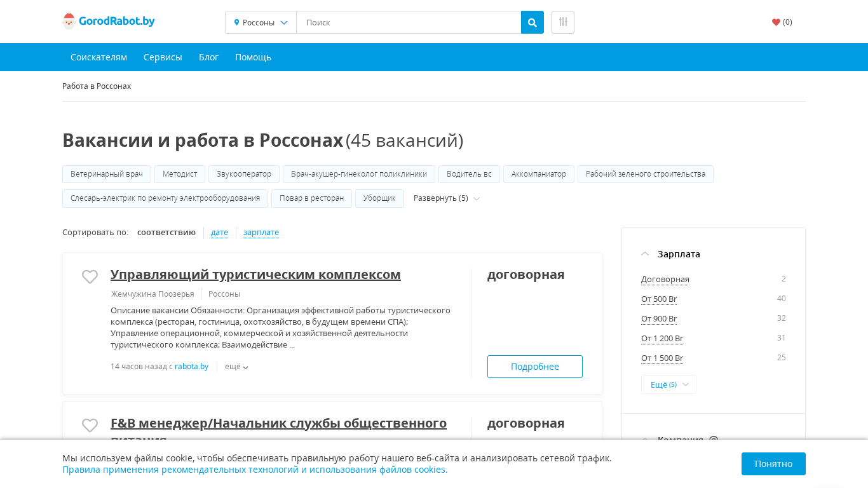The image size is (868, 488).
Task: Select the Аккомпаниатор tag
Action: pos(539,174)
